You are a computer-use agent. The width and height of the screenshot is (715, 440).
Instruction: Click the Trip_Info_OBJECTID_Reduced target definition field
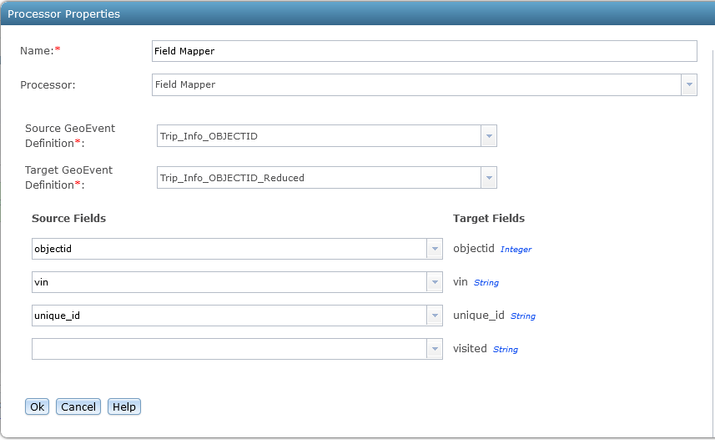(x=318, y=178)
